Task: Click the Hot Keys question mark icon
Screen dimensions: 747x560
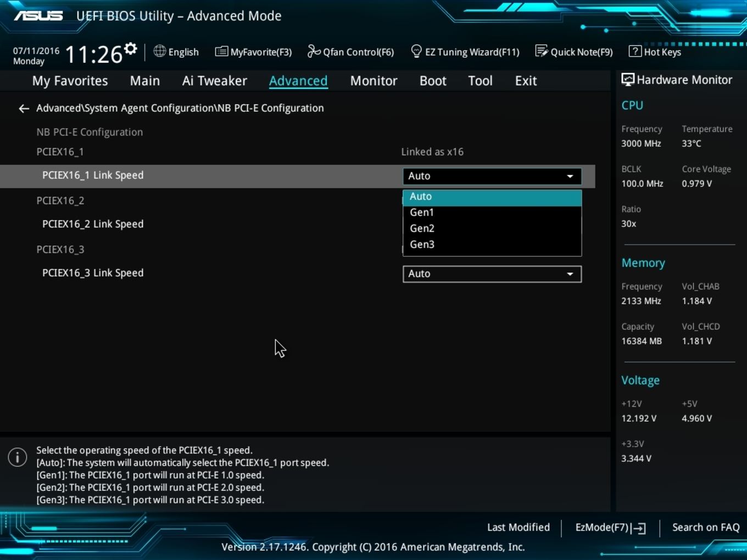Action: tap(635, 51)
